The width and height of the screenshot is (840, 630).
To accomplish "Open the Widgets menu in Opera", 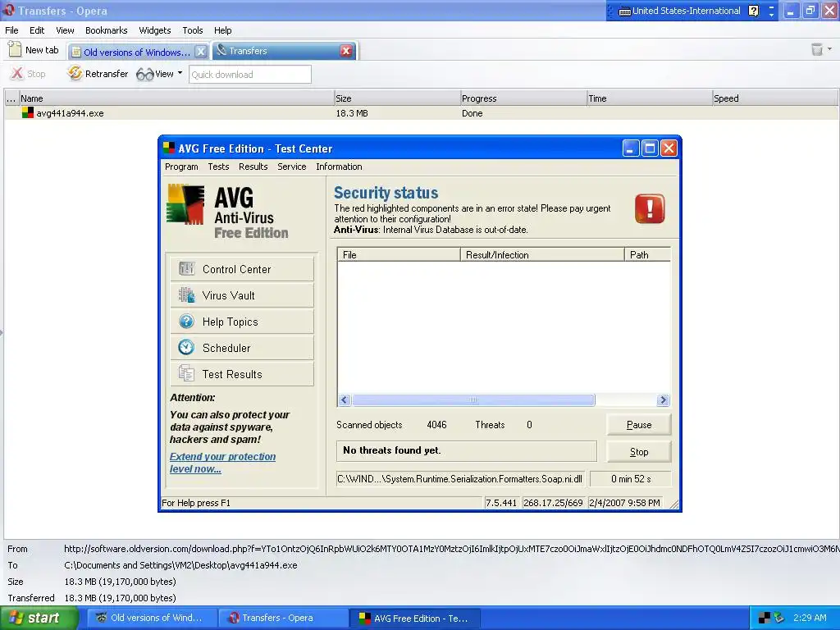I will click(155, 30).
